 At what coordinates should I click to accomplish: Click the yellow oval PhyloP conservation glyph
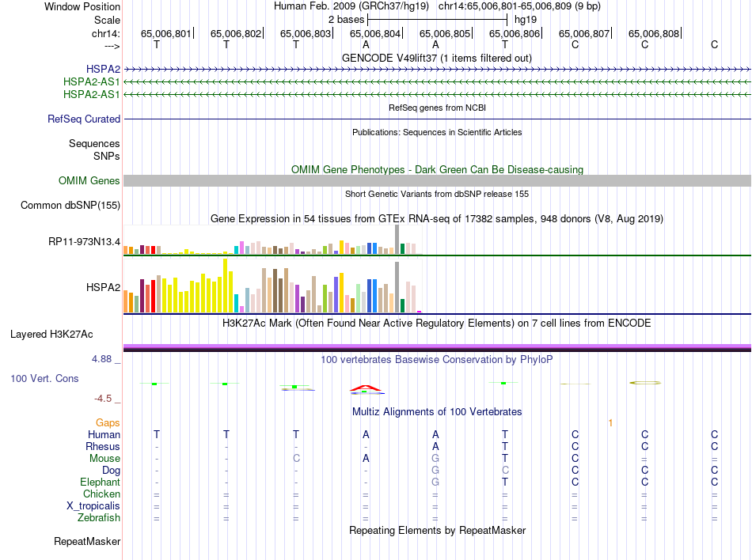[644, 383]
